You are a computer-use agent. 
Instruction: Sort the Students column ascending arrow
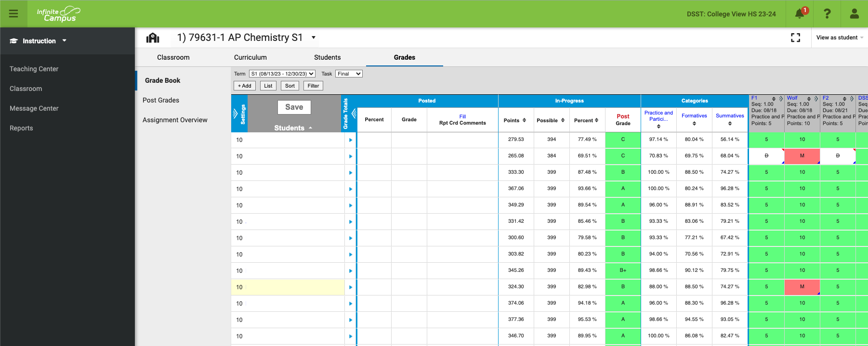click(310, 128)
